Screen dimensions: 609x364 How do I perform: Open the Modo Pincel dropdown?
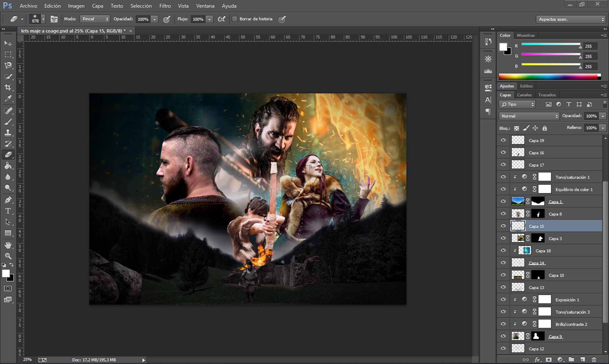pos(95,19)
